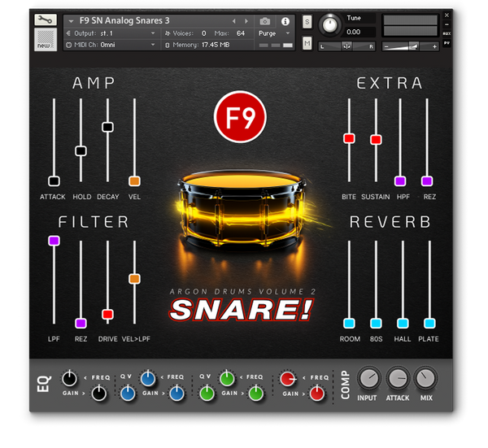The height and width of the screenshot is (448, 488).
Task: Click the EXTRA Rez purple slider handle
Action: 427,181
